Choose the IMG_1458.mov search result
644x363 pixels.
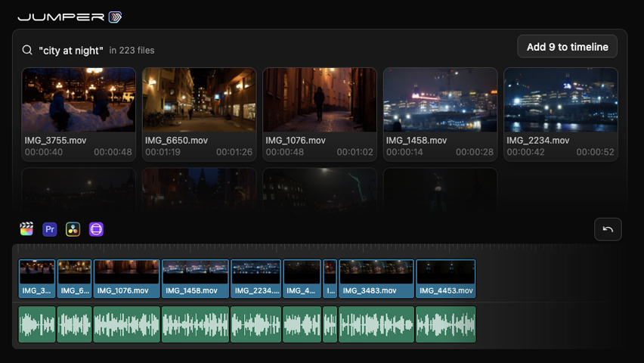(x=440, y=100)
